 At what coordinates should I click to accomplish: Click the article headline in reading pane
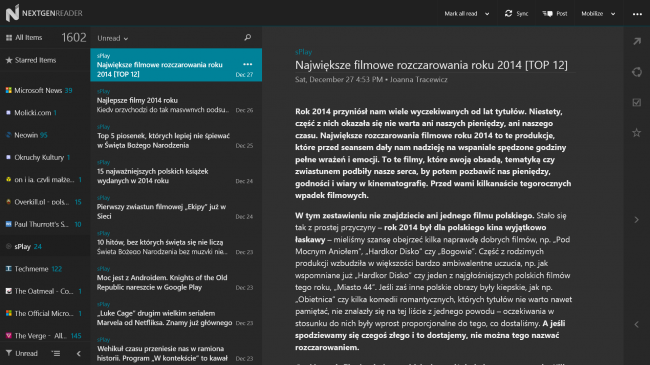point(431,65)
